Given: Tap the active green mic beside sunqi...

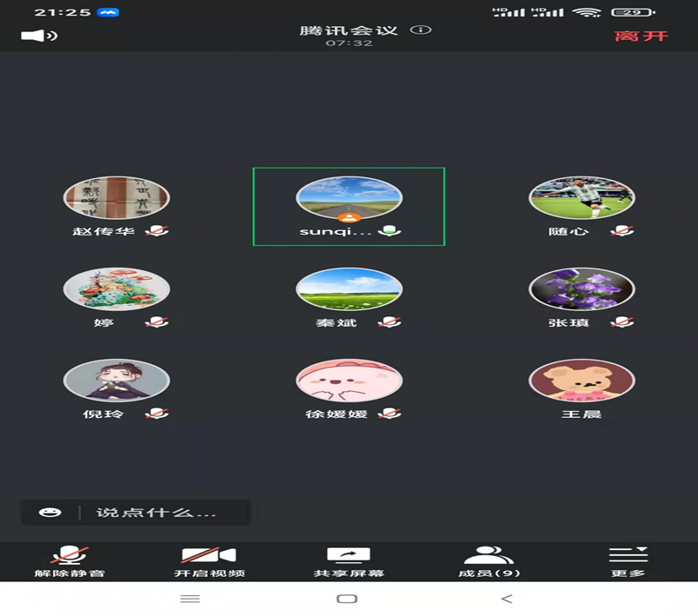Looking at the screenshot, I should [x=389, y=231].
